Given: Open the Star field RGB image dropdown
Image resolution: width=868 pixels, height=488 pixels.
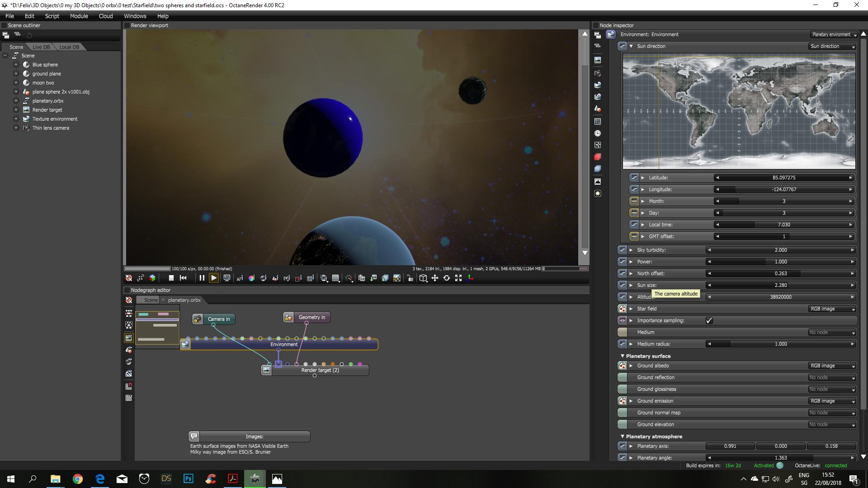Looking at the screenshot, I should 833,309.
